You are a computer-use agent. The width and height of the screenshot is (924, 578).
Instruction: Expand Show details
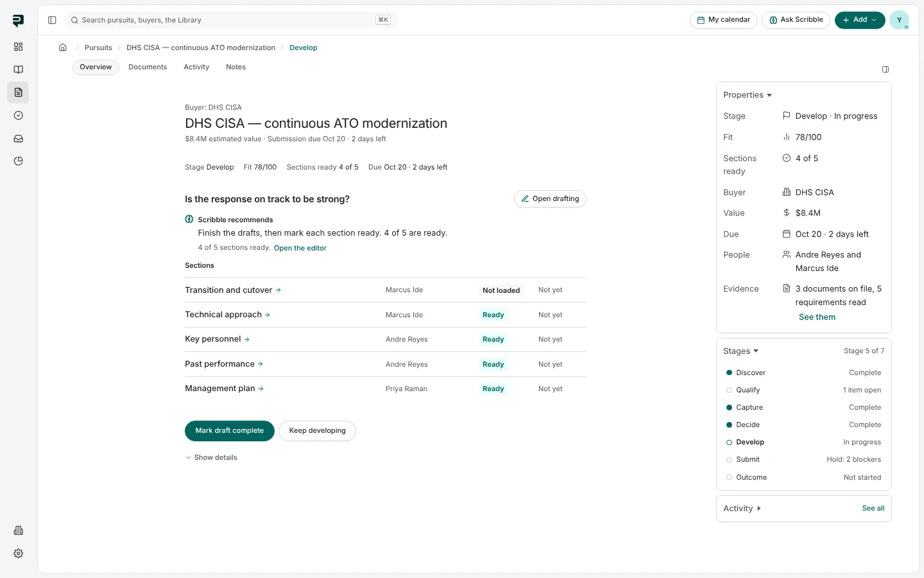tap(212, 457)
